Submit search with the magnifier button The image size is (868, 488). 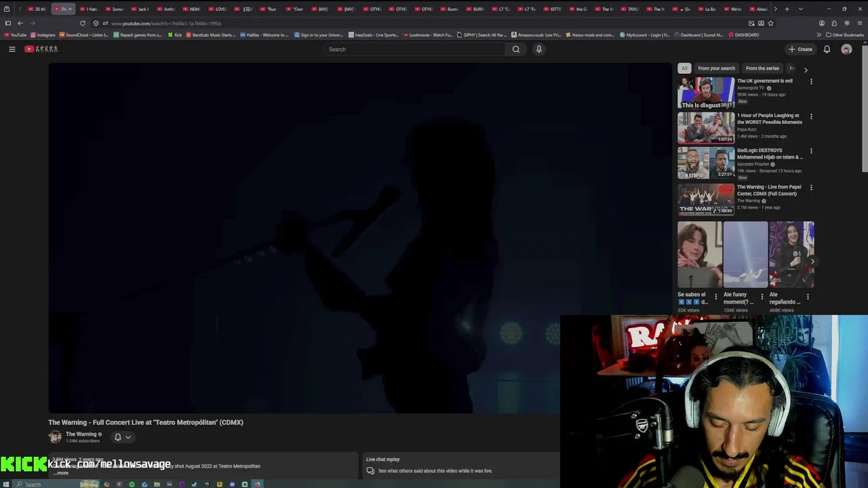click(516, 49)
